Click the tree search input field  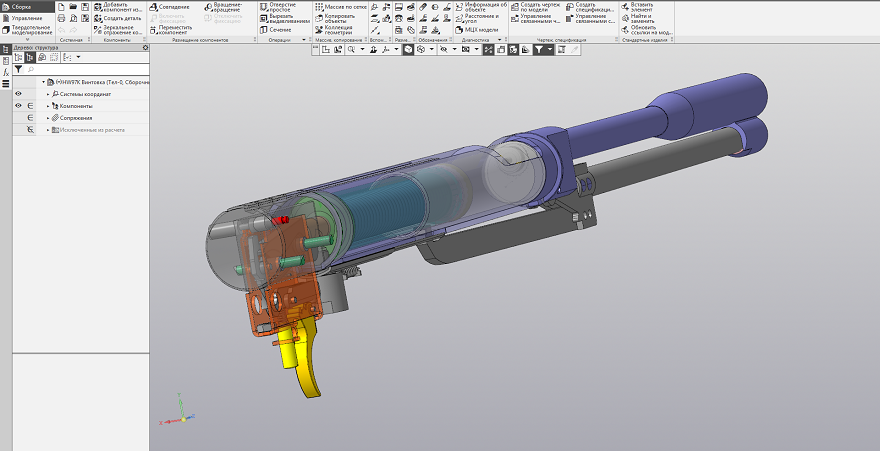[x=85, y=70]
